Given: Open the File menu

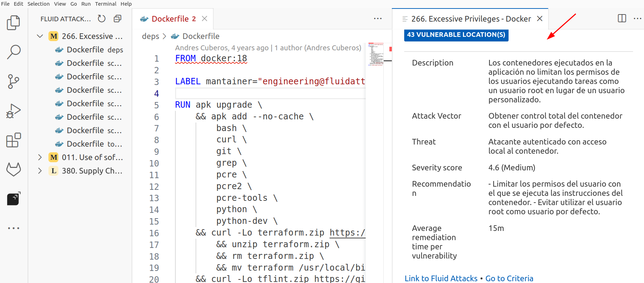Looking at the screenshot, I should (5, 4).
